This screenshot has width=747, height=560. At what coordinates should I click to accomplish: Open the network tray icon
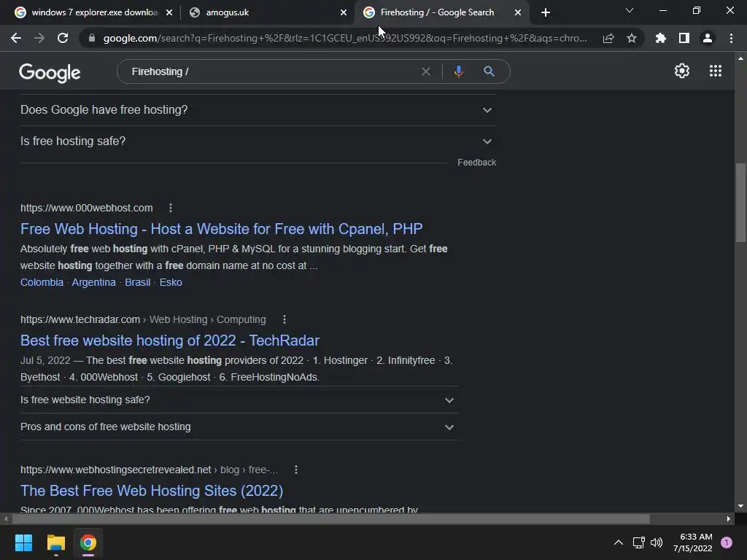click(638, 542)
